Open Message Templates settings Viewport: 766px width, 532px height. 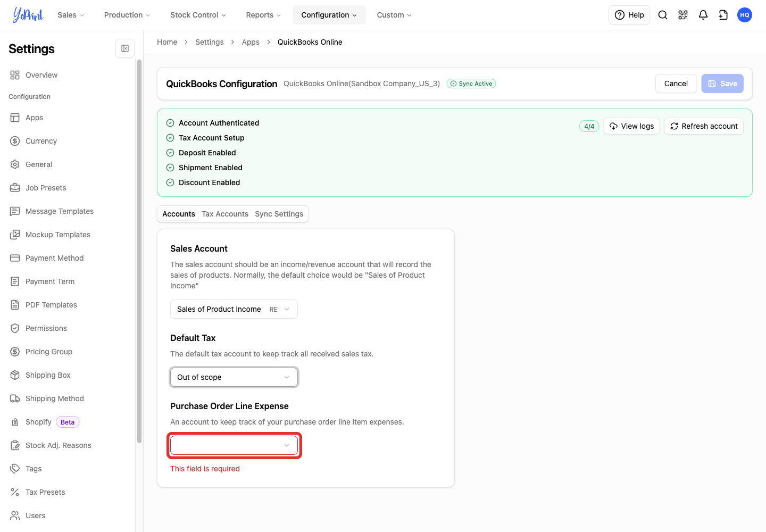[x=68, y=211]
